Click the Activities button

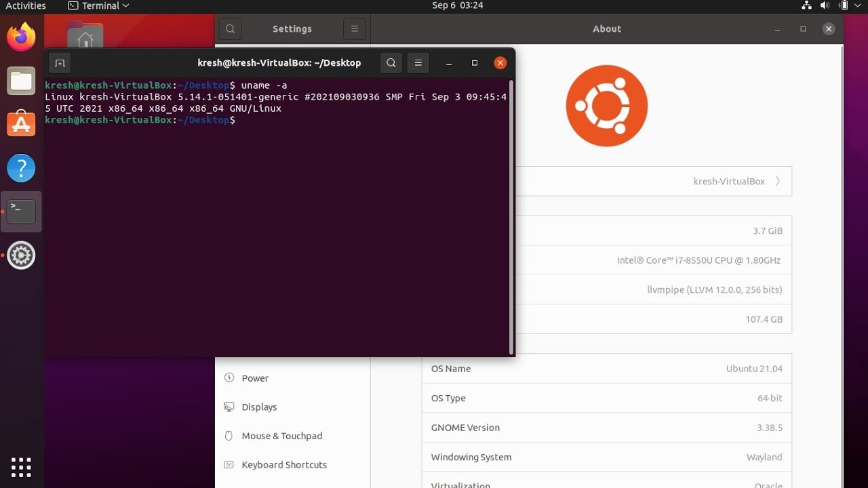pyautogui.click(x=26, y=5)
